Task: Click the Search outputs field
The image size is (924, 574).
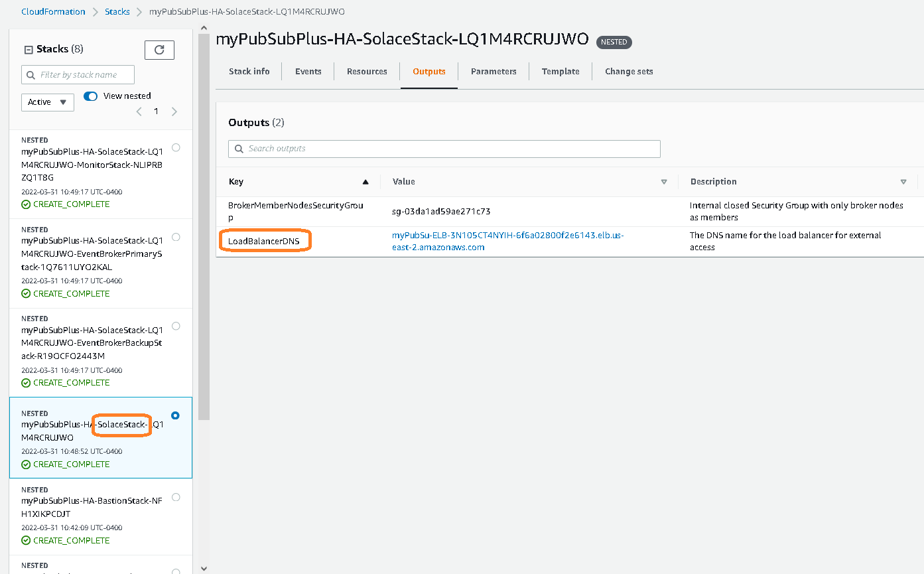Action: tap(444, 149)
